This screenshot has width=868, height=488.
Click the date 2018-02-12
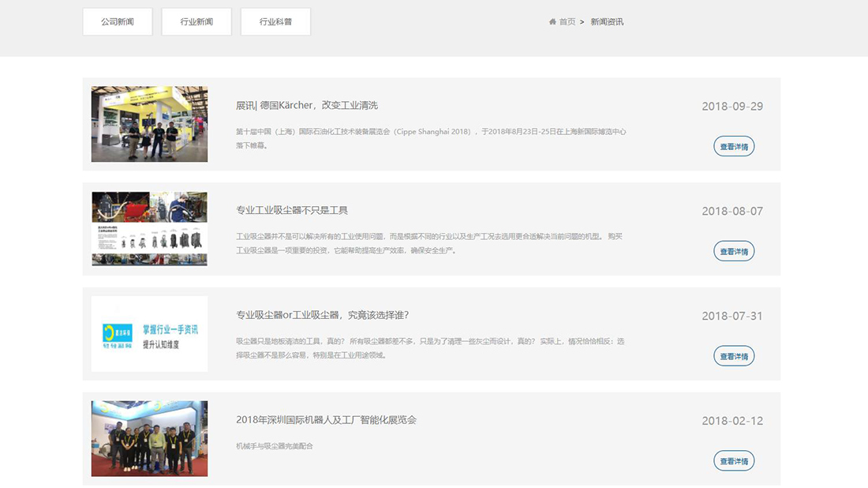click(x=732, y=420)
